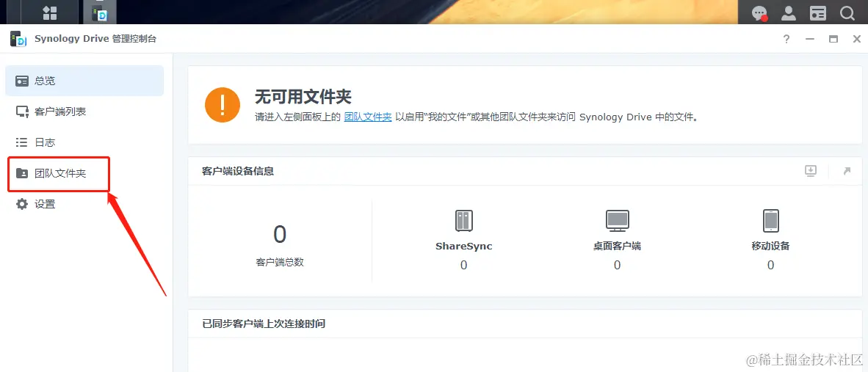Open the DSM main menu grid icon
Image resolution: width=868 pixels, height=372 pixels.
pos(50,12)
